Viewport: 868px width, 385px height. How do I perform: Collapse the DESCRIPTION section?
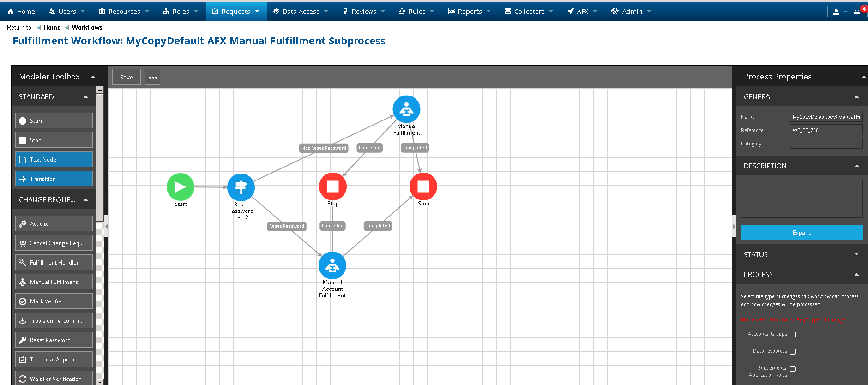pos(856,166)
